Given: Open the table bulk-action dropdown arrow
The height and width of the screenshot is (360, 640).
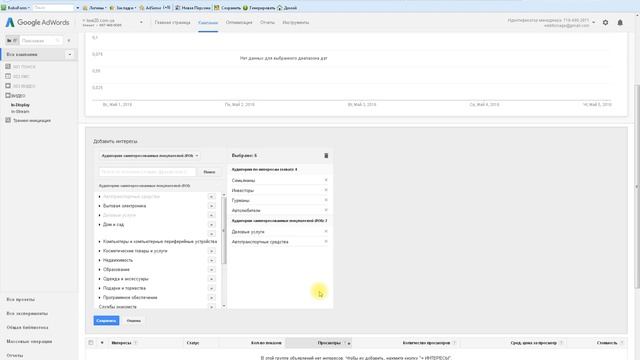Looking at the screenshot, I should (102, 343).
